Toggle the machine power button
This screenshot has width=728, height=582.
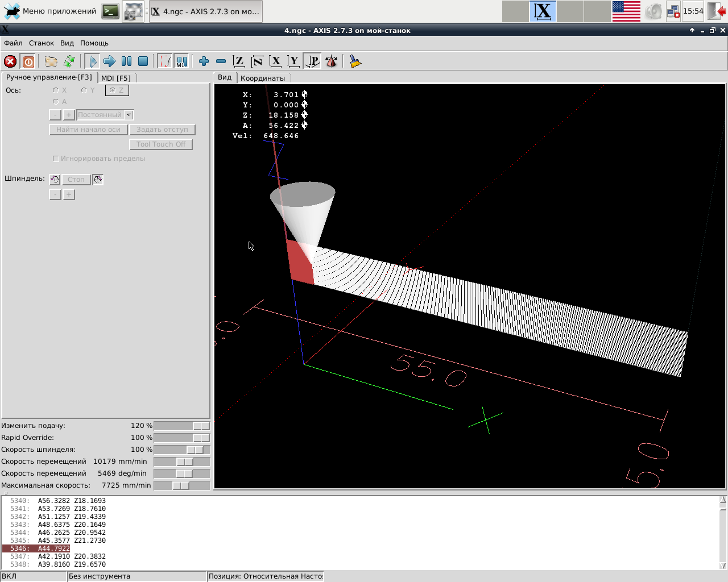[28, 61]
